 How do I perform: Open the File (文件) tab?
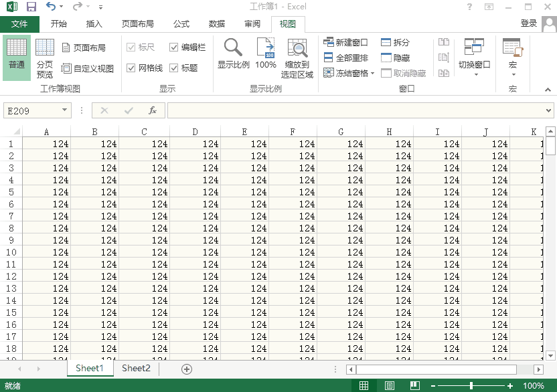19,24
